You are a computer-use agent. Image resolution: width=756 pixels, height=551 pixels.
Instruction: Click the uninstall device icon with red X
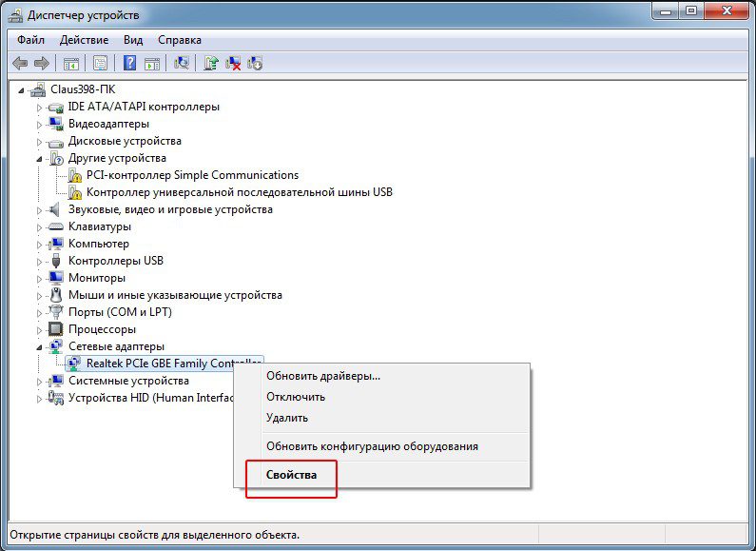point(233,63)
